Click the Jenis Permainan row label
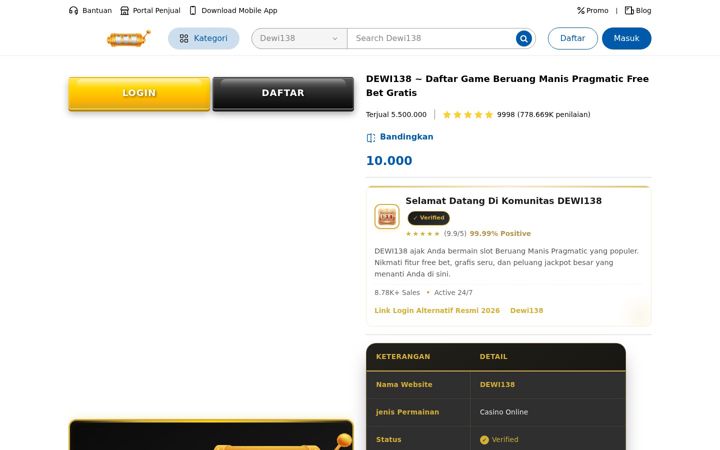The height and width of the screenshot is (450, 720). pos(407,412)
